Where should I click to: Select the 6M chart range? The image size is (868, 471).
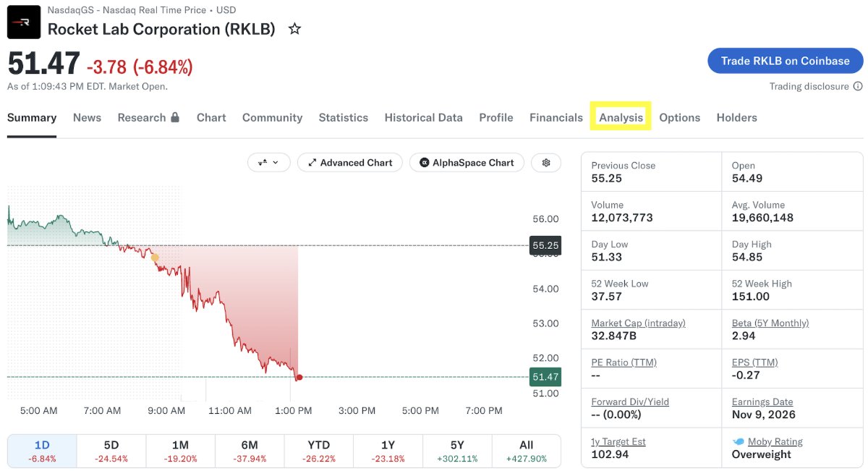point(250,451)
